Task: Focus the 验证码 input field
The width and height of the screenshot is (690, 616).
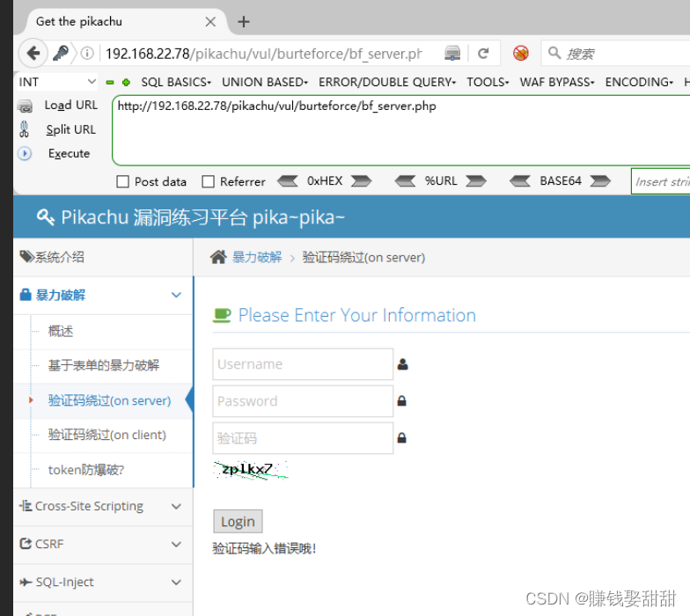Action: click(303, 438)
